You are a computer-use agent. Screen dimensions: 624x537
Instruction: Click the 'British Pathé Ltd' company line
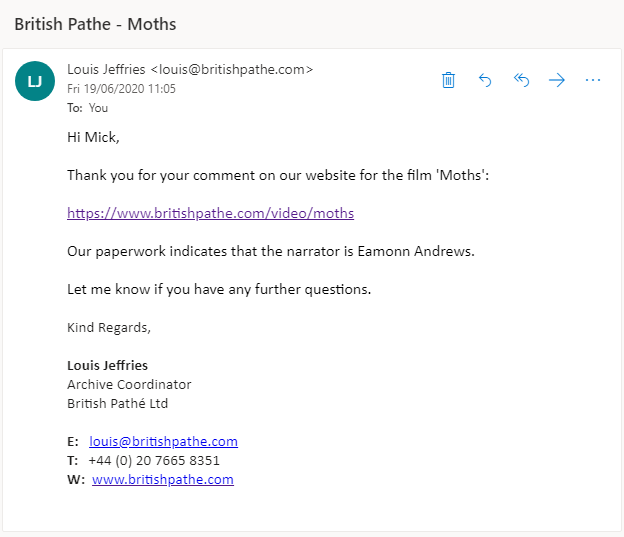point(118,404)
